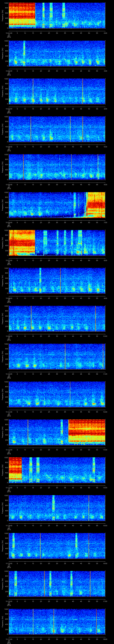Click the 10:05:00 start time label

coord(9,184)
